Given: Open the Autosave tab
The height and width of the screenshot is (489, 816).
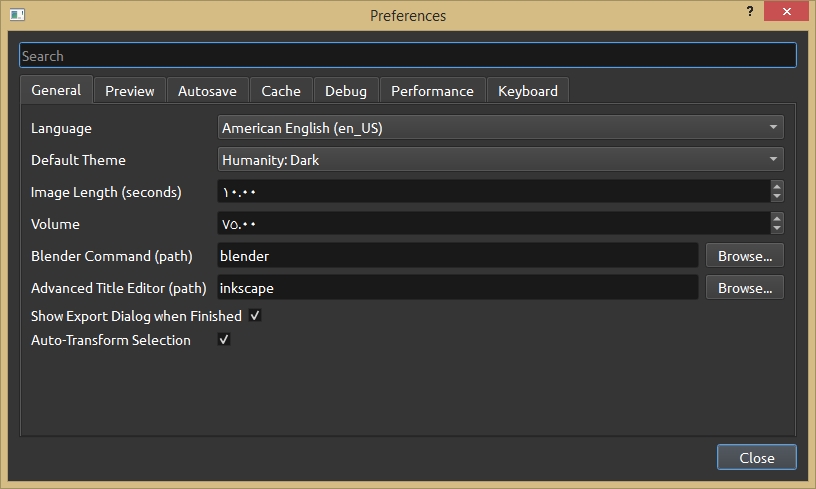Looking at the screenshot, I should (207, 91).
